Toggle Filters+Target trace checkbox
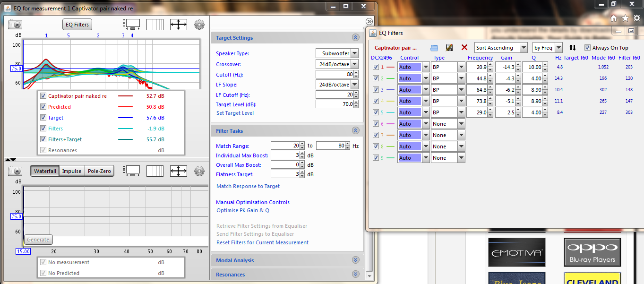Viewport: 644px width, 284px height. [x=43, y=139]
